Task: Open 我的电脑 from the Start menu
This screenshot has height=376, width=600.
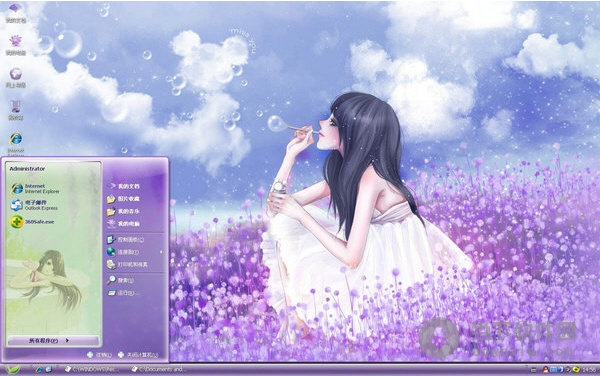Action: [x=123, y=224]
